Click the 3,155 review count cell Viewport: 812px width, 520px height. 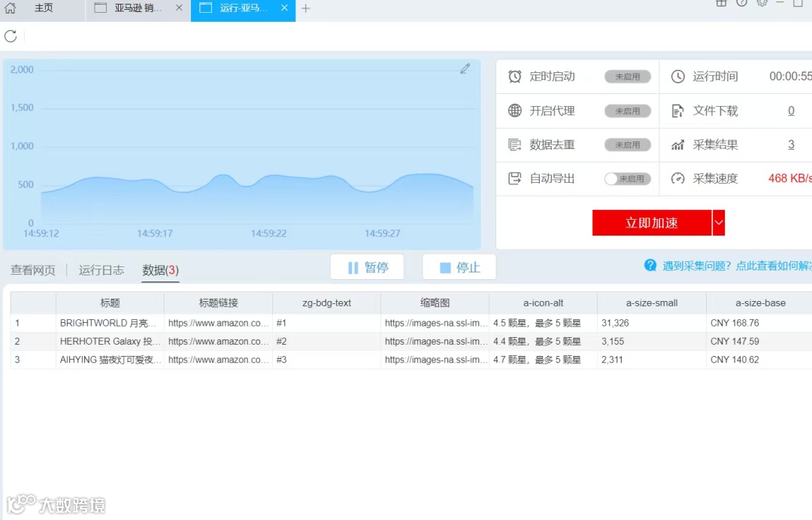tap(652, 341)
